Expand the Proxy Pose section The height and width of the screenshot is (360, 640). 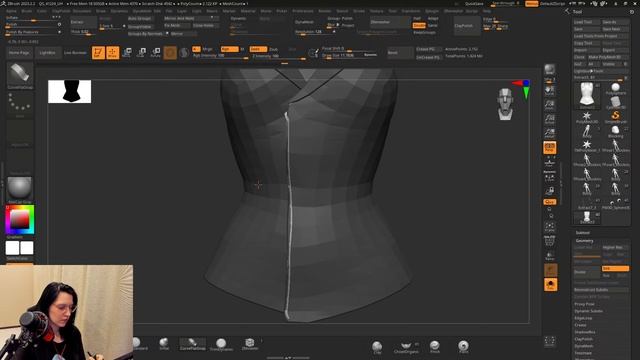pos(584,304)
